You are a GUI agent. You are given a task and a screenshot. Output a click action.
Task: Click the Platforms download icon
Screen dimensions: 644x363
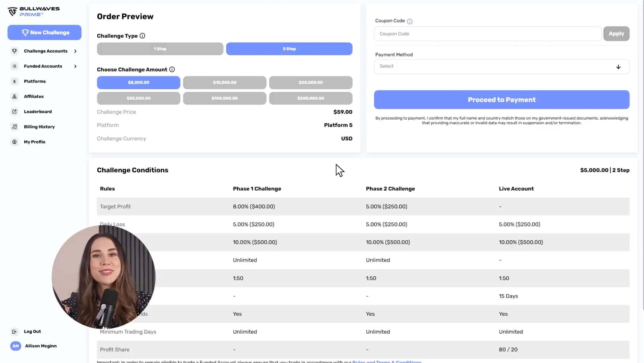pos(14,81)
